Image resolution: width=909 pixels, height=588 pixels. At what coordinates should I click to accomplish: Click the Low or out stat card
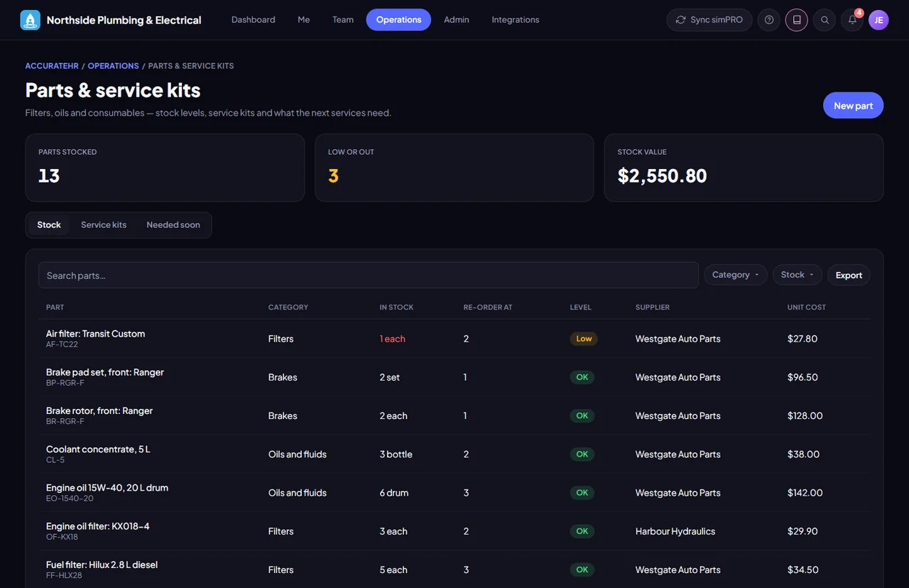point(454,168)
